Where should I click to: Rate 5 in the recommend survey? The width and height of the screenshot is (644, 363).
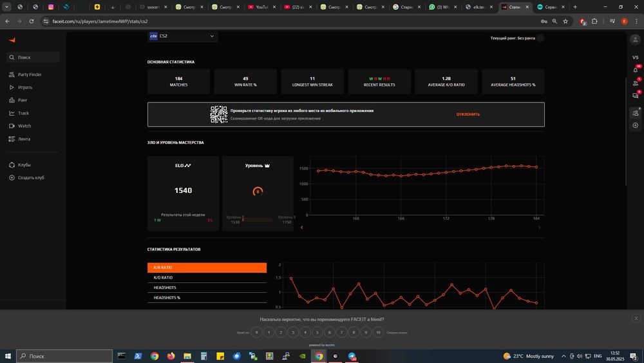(317, 332)
